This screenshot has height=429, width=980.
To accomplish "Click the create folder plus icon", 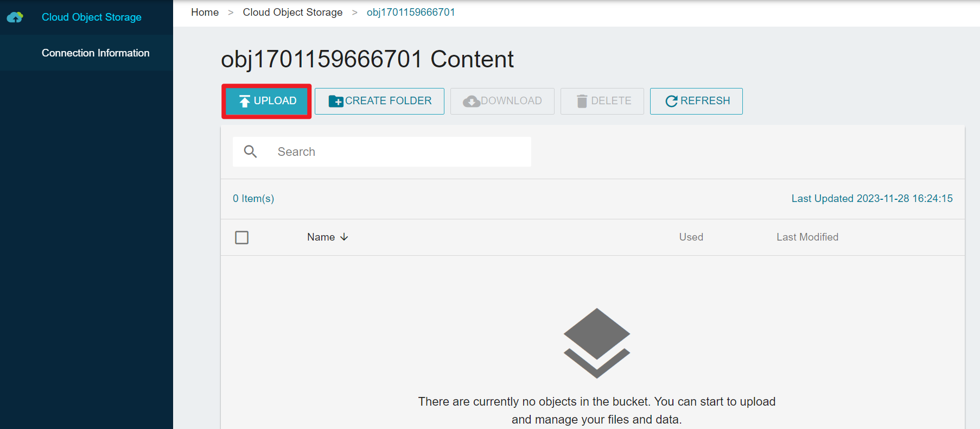I will [336, 101].
